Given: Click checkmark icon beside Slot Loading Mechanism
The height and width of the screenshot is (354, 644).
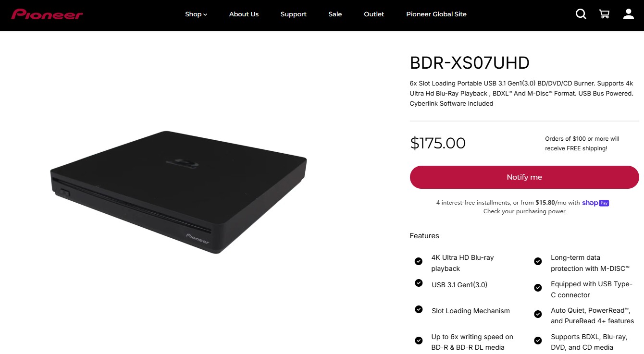Looking at the screenshot, I should tap(419, 309).
